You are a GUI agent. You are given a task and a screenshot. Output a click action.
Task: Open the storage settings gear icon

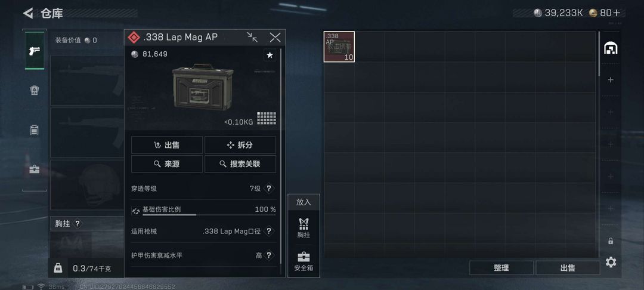click(611, 262)
